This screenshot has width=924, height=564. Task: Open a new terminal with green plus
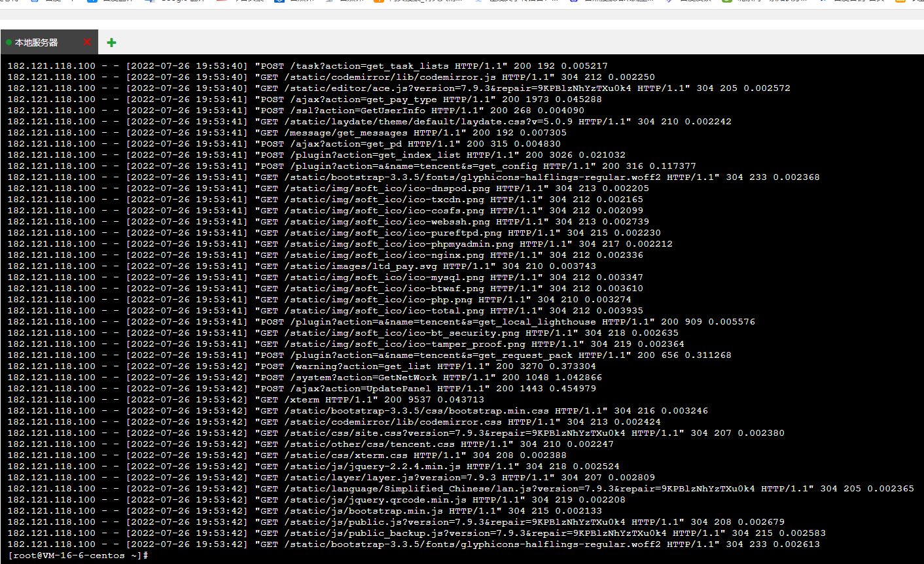pos(112,43)
